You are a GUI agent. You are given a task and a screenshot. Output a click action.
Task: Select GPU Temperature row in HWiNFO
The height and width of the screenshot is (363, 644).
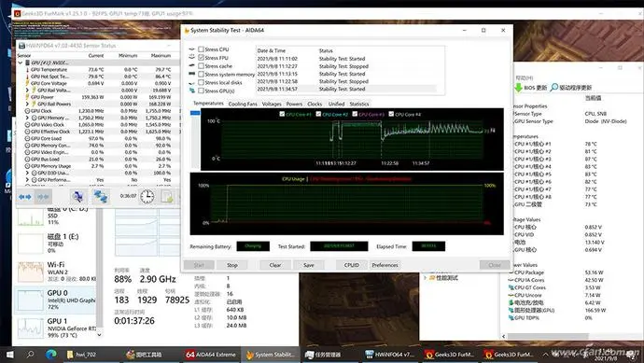point(98,69)
